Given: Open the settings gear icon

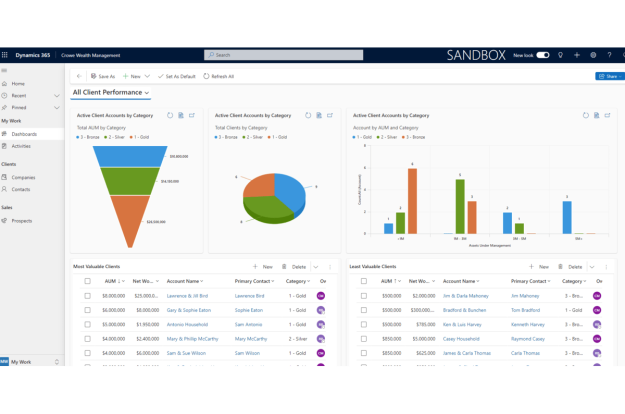Looking at the screenshot, I should [x=593, y=55].
